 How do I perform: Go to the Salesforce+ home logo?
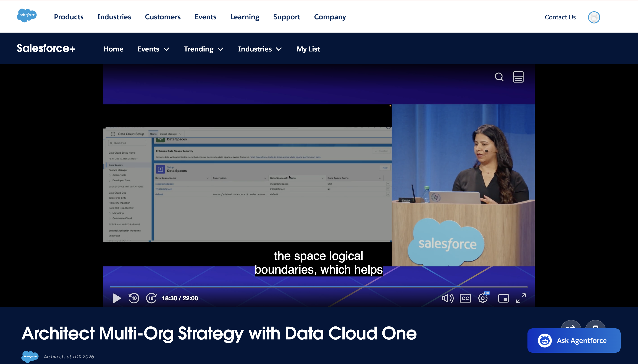tap(46, 48)
